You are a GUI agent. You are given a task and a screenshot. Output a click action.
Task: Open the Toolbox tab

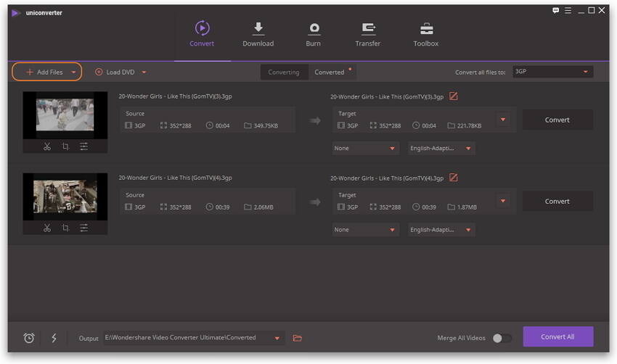(x=426, y=34)
